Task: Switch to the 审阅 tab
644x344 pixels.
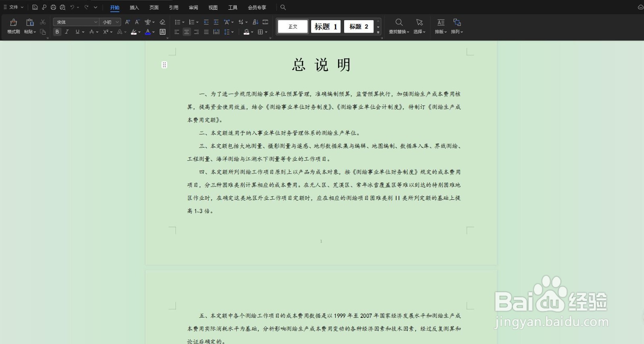Action: 194,8
